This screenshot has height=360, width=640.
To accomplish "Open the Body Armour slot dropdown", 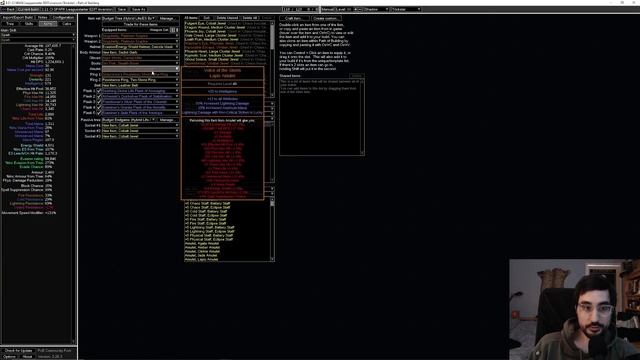I will coord(140,52).
